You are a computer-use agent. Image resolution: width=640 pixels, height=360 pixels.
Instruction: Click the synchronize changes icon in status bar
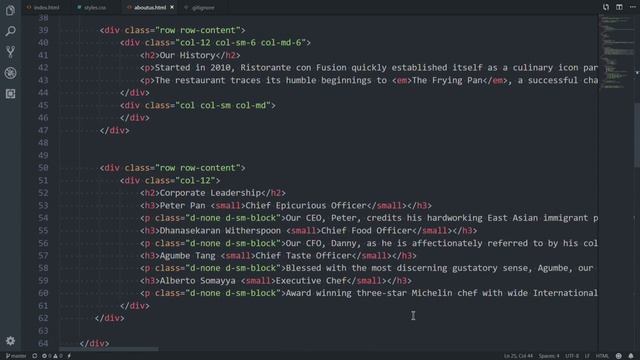coord(35,356)
